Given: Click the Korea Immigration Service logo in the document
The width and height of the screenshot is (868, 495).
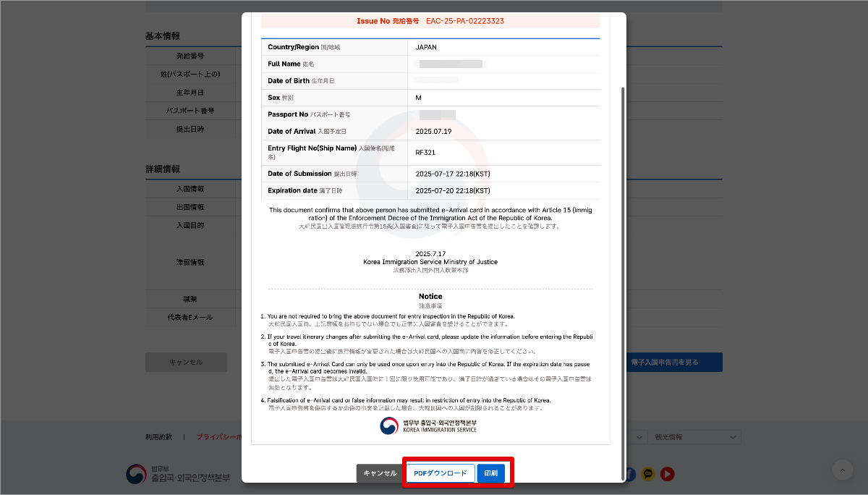Looking at the screenshot, I should coord(429,426).
